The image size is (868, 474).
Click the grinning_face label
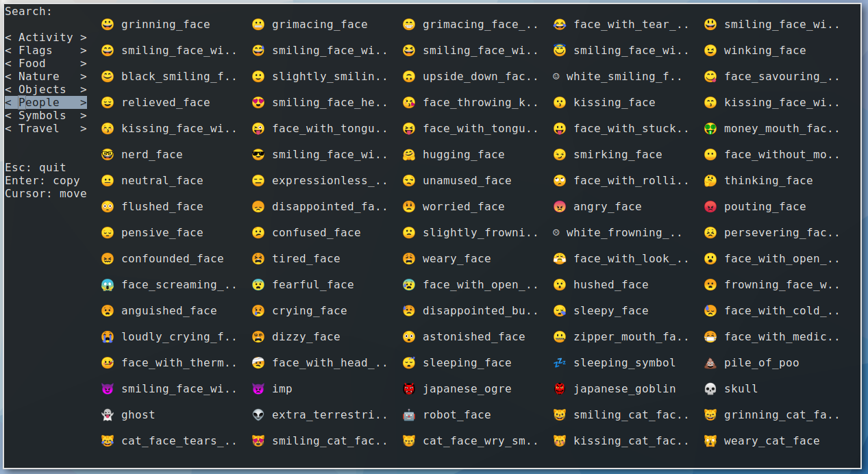(165, 25)
